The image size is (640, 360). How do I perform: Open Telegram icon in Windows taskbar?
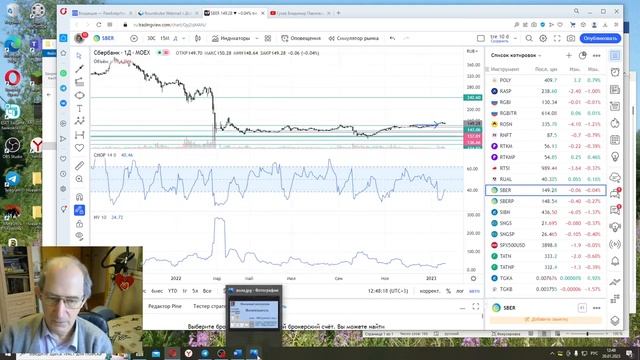205,353
